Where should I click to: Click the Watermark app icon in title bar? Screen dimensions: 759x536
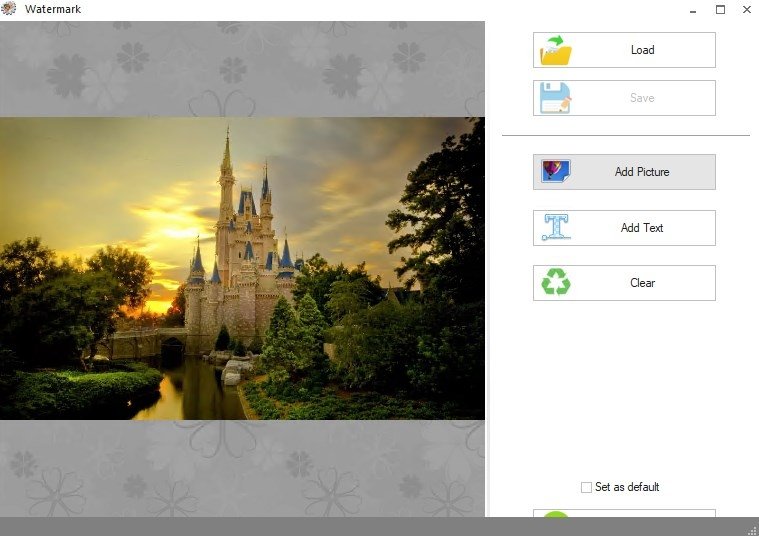tap(8, 8)
